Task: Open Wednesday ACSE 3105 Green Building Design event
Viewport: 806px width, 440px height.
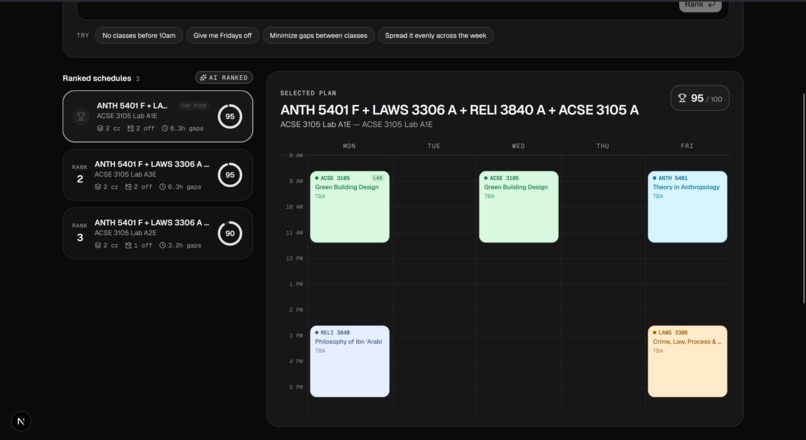Action: 519,207
